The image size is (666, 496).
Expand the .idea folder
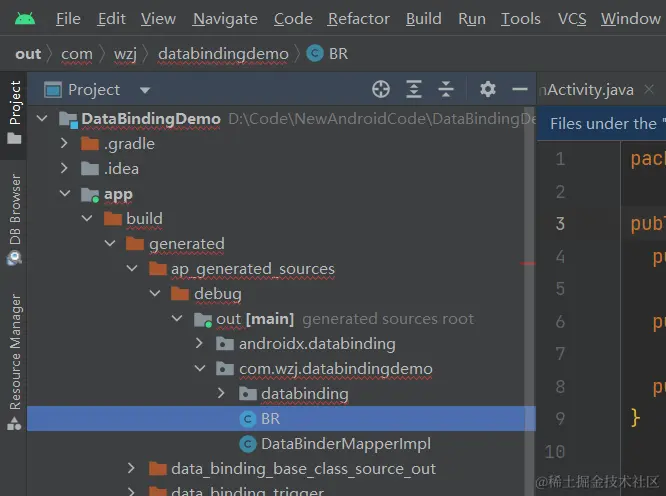click(64, 168)
